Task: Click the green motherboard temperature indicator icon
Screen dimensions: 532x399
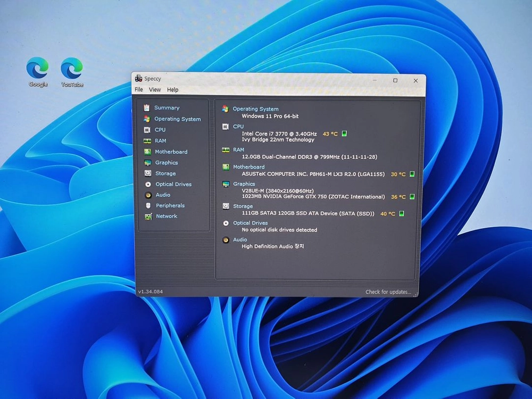Action: click(412, 174)
